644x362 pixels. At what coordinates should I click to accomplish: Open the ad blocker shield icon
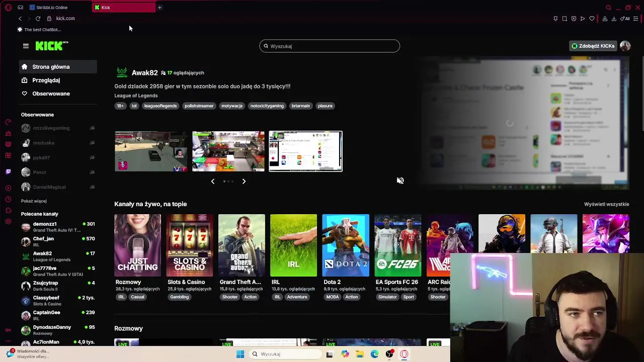(x=574, y=19)
